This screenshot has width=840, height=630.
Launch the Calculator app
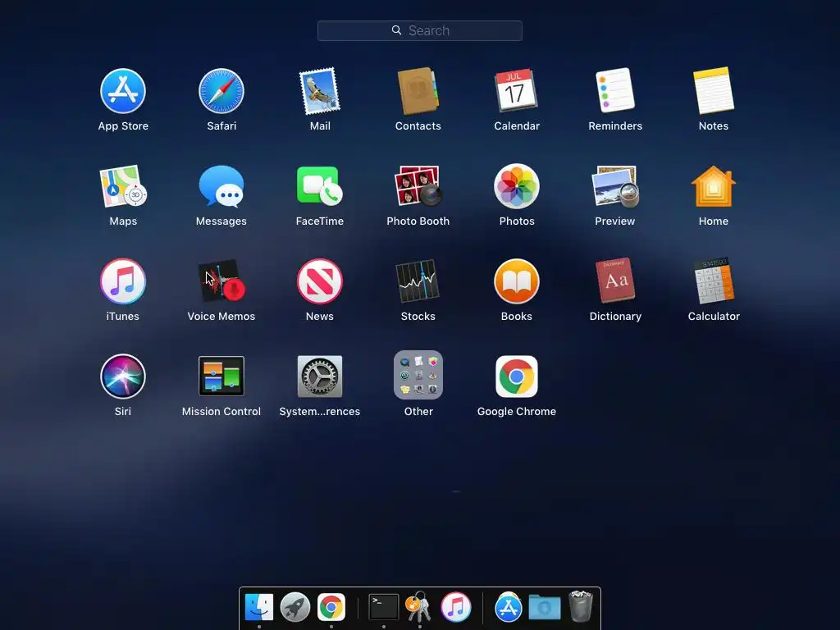point(713,281)
